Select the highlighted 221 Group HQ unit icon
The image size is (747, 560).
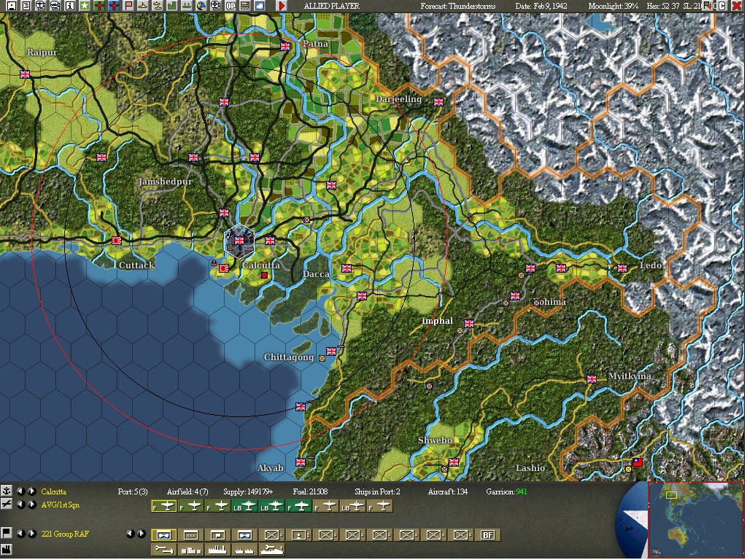164,535
